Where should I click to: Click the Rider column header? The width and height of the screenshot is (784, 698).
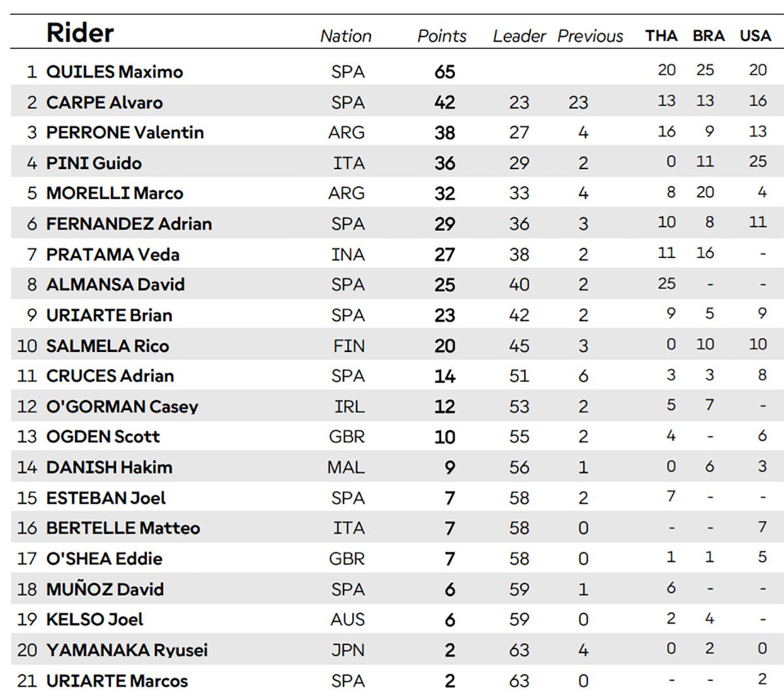tap(80, 33)
